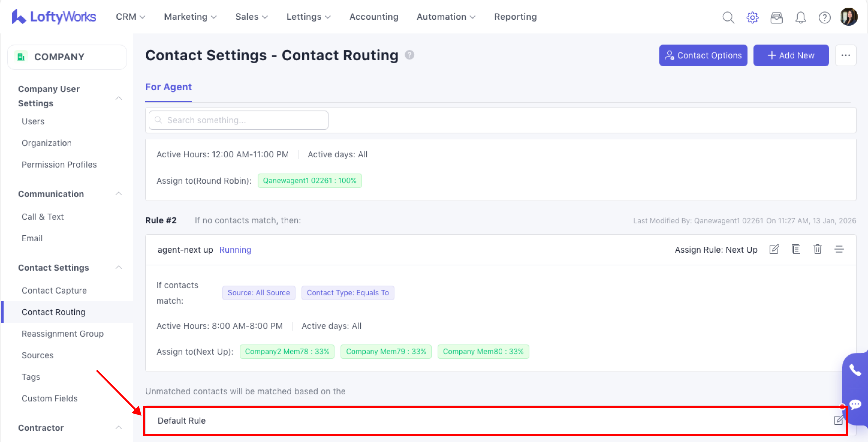Viewport: 868px width, 442px height.
Task: Select the For Agent tab
Action: click(168, 87)
